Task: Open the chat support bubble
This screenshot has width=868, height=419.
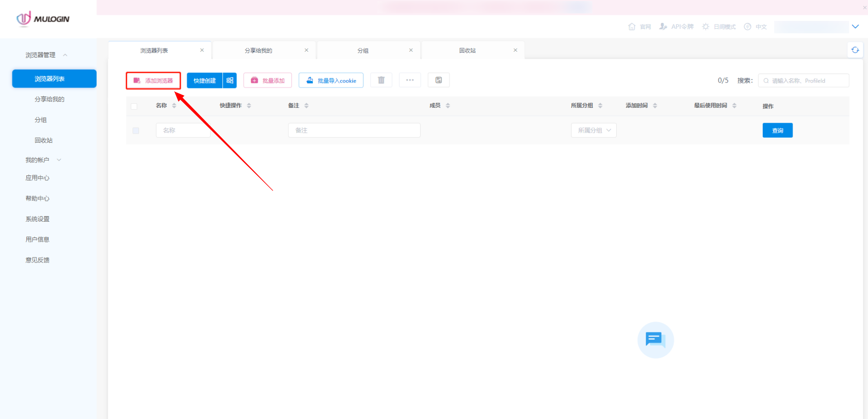Action: (655, 340)
